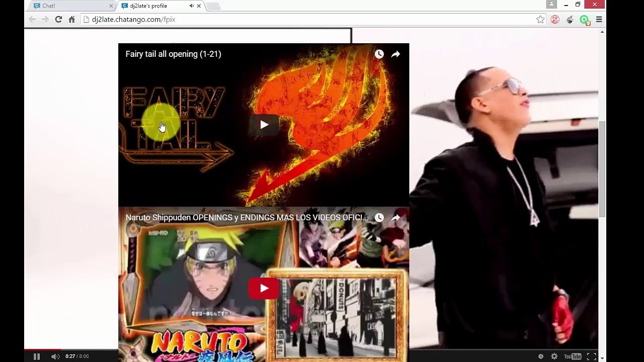This screenshot has width=644, height=362.
Task: Enter fullscreen on the outer video player
Action: [591, 356]
